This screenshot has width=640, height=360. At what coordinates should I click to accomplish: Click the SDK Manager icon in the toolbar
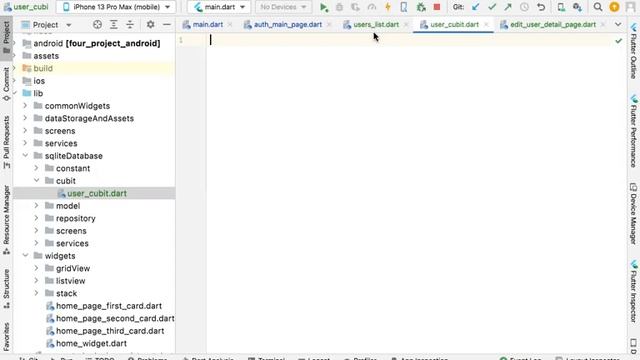tap(577, 7)
